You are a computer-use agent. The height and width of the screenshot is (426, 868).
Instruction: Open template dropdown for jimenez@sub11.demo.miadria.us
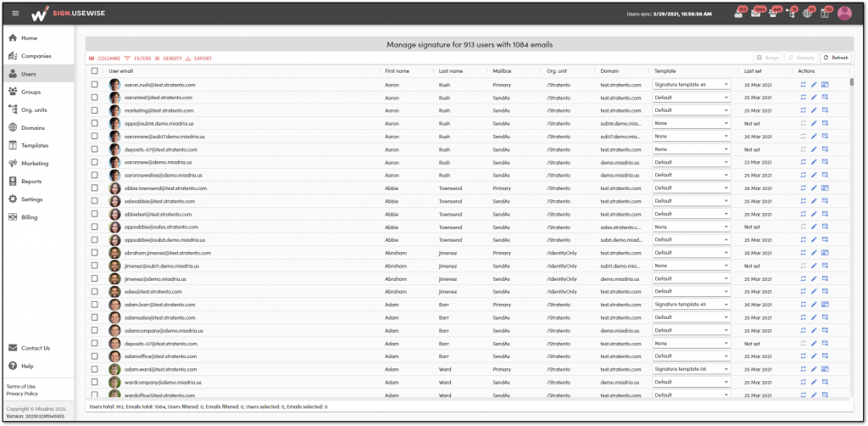(x=692, y=266)
